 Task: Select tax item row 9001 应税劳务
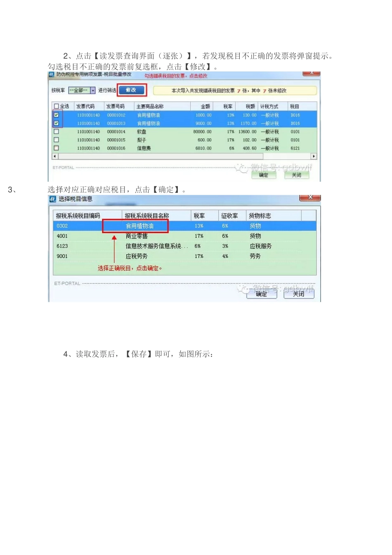(184, 256)
